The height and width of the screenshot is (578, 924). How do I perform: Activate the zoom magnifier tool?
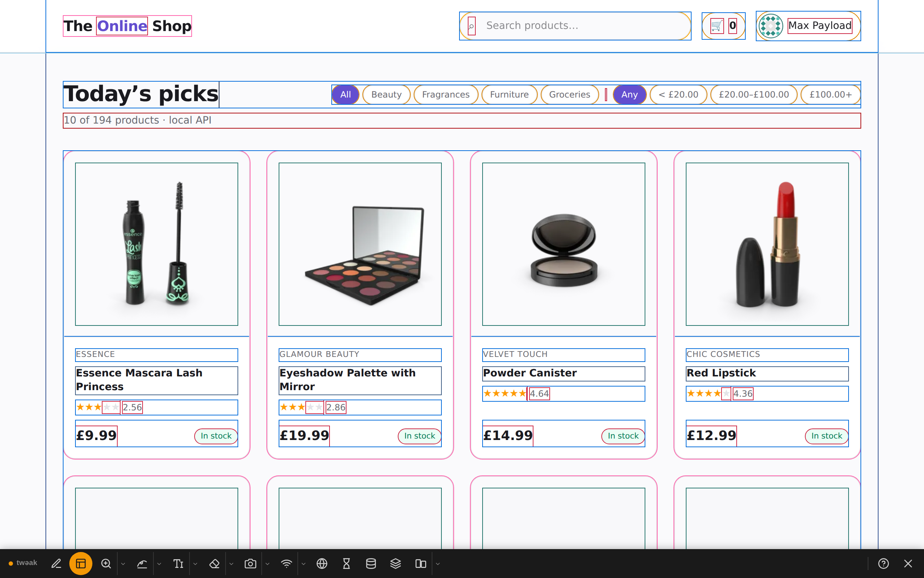106,564
